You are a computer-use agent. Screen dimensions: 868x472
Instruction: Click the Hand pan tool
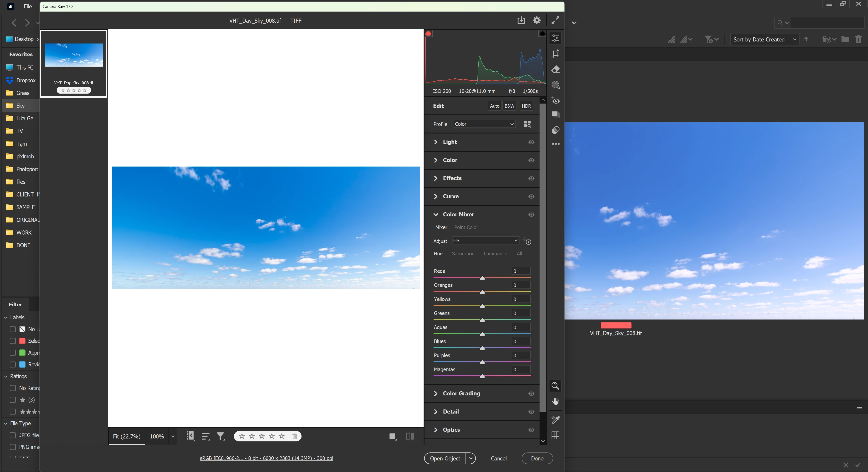[x=555, y=401]
